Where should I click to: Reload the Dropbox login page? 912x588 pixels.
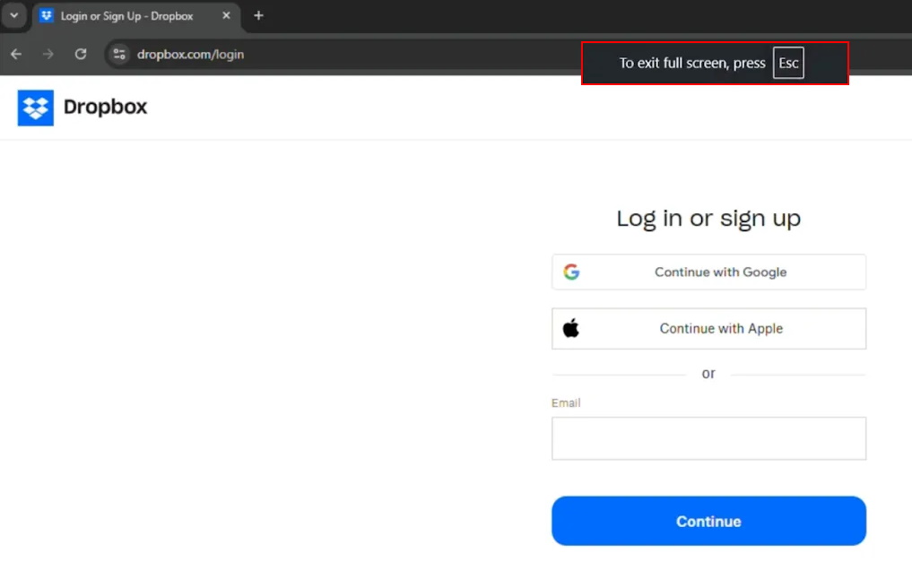(80, 54)
